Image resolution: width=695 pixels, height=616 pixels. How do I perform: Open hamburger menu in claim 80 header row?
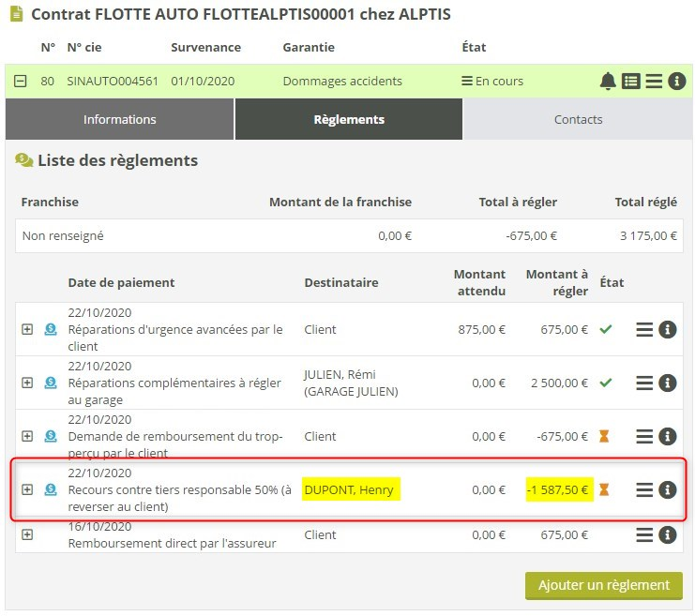pyautogui.click(x=654, y=82)
